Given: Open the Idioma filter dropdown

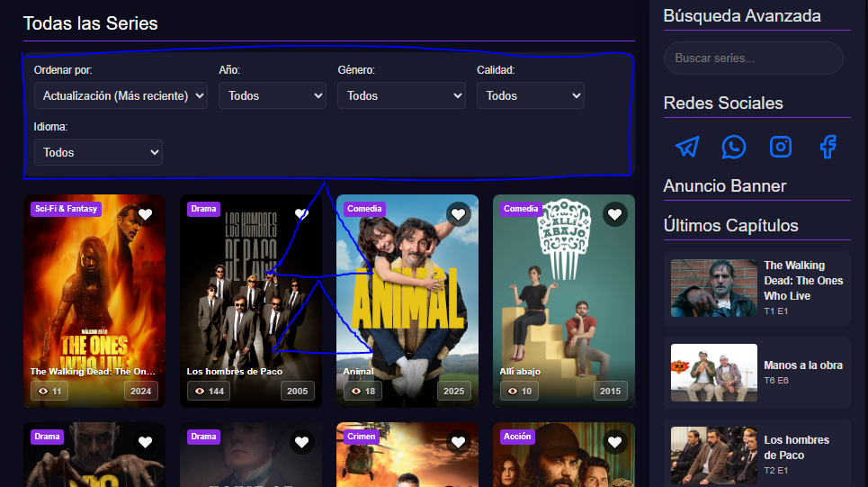Looking at the screenshot, I should (x=98, y=152).
